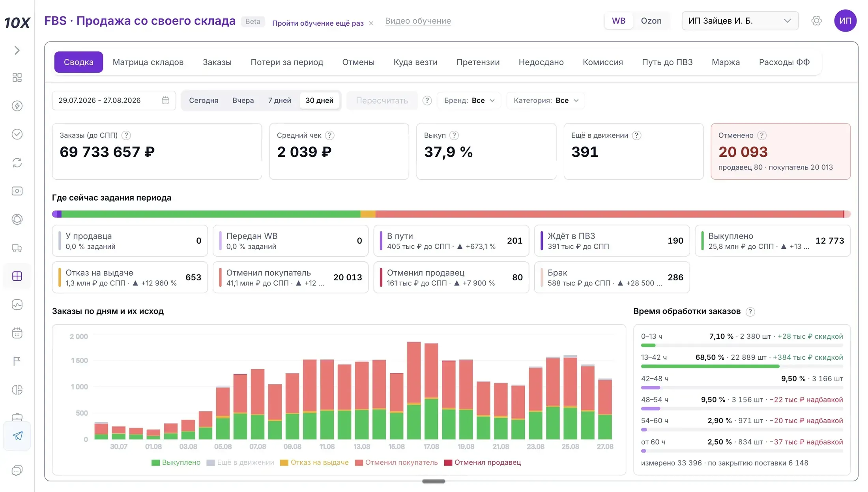Open the Категория filter dropdown

(546, 100)
